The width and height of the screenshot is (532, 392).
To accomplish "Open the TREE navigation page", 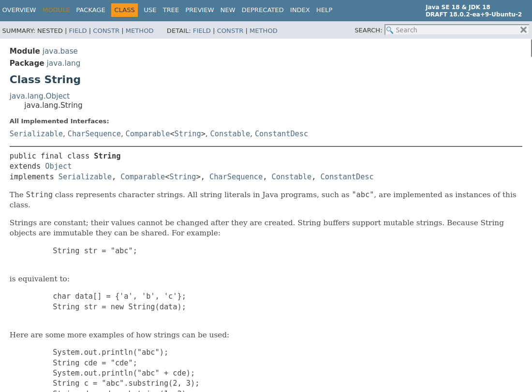I will click(x=171, y=10).
